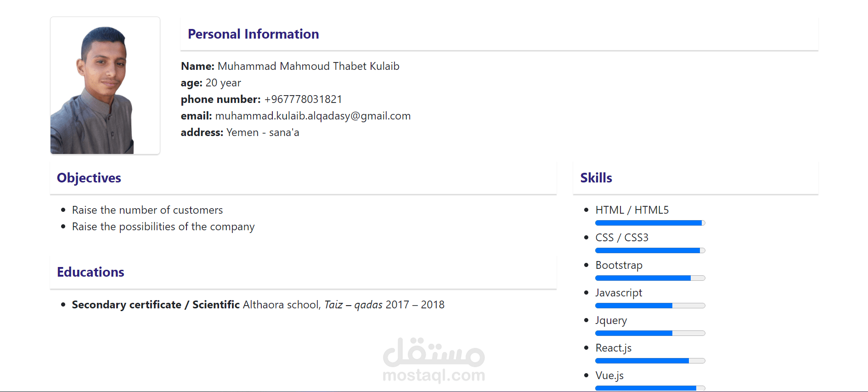Viewport: 868px width, 392px height.
Task: Click the phone number +967778031821
Action: point(303,99)
